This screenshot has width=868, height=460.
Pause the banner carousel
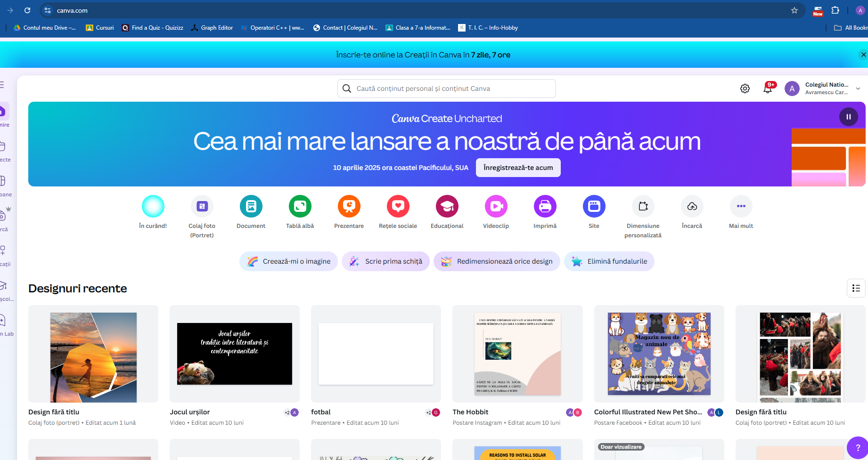848,117
